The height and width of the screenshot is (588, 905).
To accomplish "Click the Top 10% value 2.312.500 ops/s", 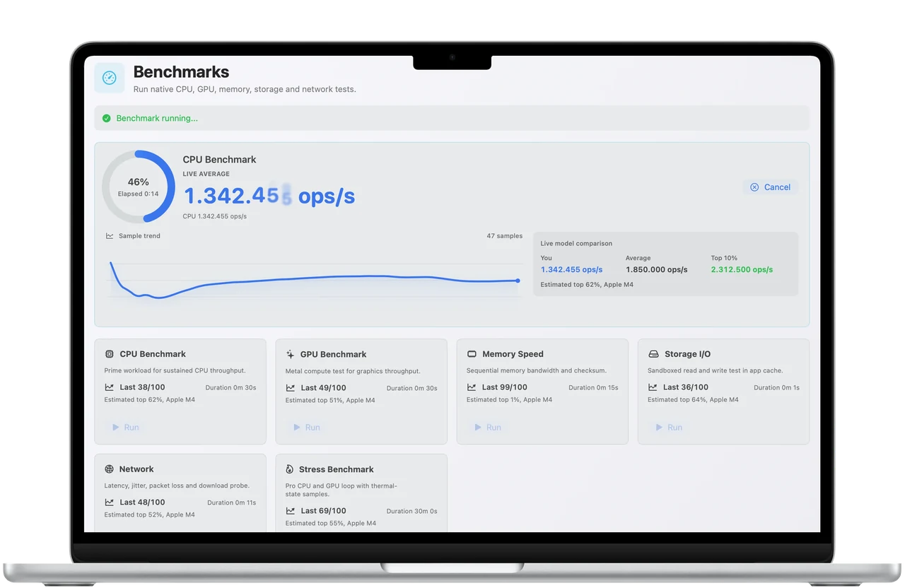I will coord(742,270).
